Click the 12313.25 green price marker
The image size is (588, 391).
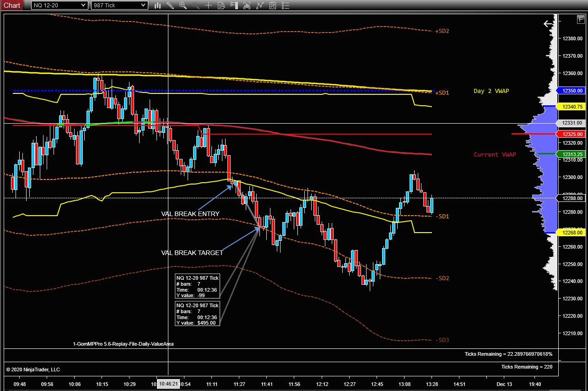point(571,154)
